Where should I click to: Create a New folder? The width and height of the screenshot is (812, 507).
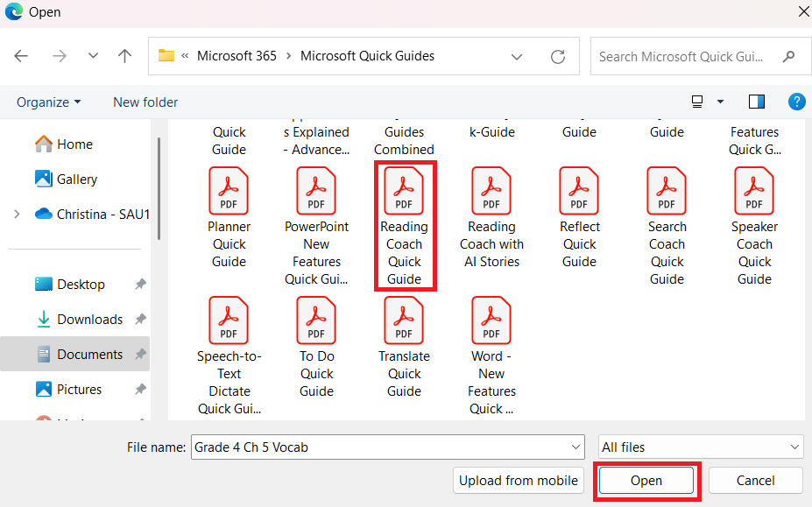coord(145,102)
